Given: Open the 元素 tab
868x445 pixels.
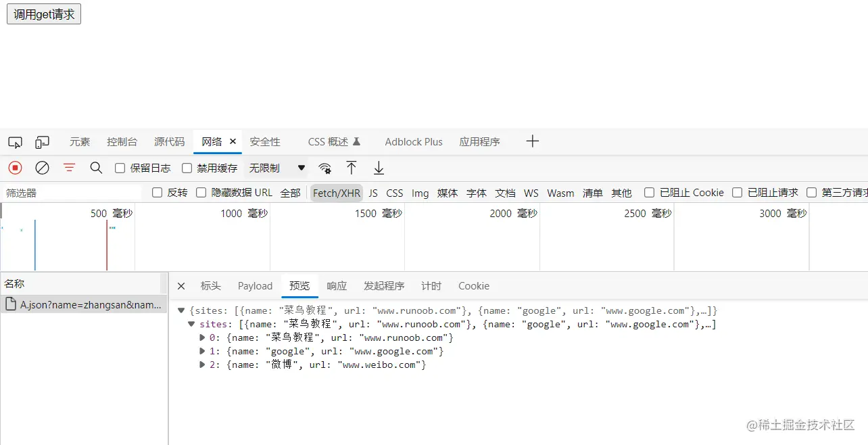Looking at the screenshot, I should [x=80, y=141].
